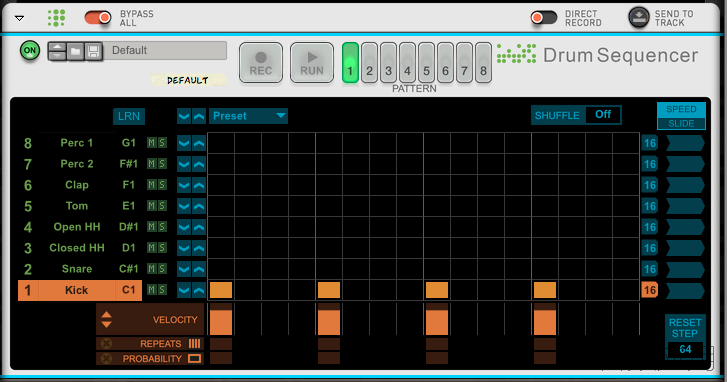Toggle the Direct Record switch
Screen dimensions: 727x382
pyautogui.click(x=543, y=18)
